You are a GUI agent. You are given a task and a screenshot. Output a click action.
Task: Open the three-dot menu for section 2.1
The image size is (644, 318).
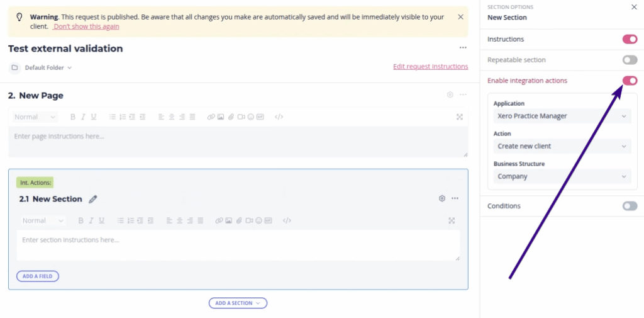click(x=455, y=198)
